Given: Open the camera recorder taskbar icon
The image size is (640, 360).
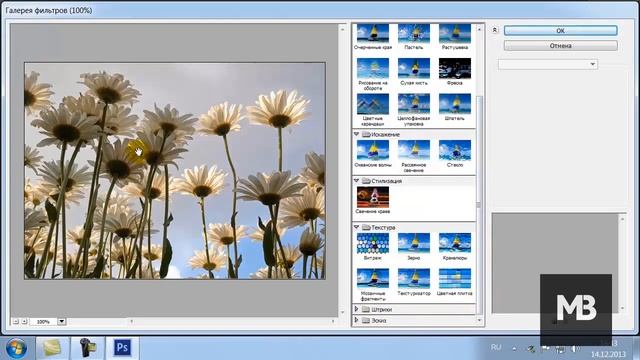Looking at the screenshot, I should [x=87, y=348].
